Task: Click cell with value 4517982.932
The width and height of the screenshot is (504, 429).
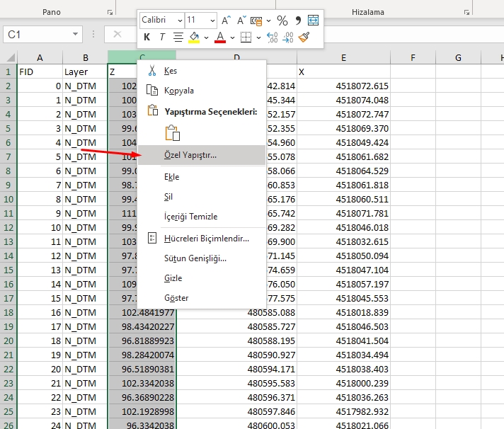Action: 343,411
